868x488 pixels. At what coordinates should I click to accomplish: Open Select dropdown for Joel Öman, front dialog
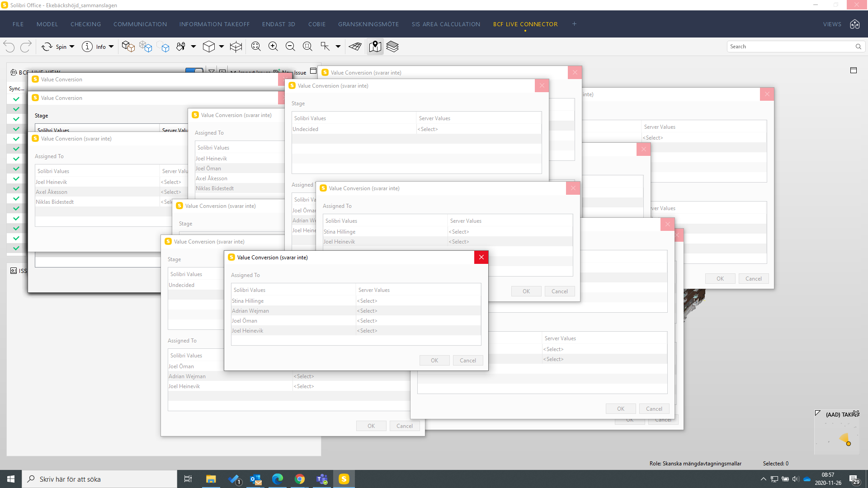[418, 321]
